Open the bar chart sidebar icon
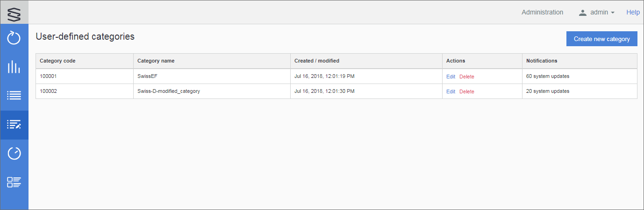The image size is (644, 210). 14,67
